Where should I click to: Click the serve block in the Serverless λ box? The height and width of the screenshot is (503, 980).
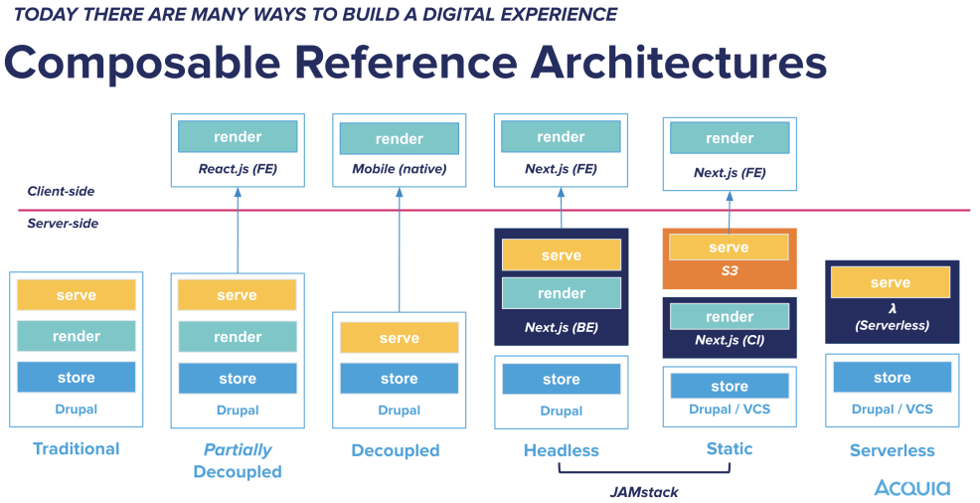[x=891, y=282]
